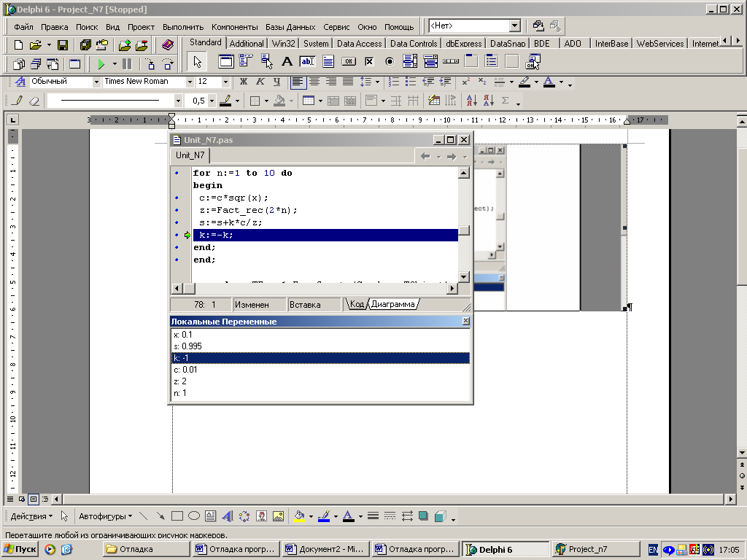Screen dimensions: 747x560
Task: Switch to Project_n7 taskbar button
Action: point(595,549)
